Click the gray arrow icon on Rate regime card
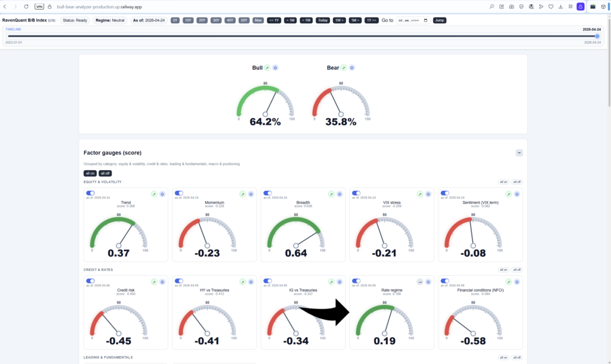611x364 pixels. pyautogui.click(x=419, y=282)
